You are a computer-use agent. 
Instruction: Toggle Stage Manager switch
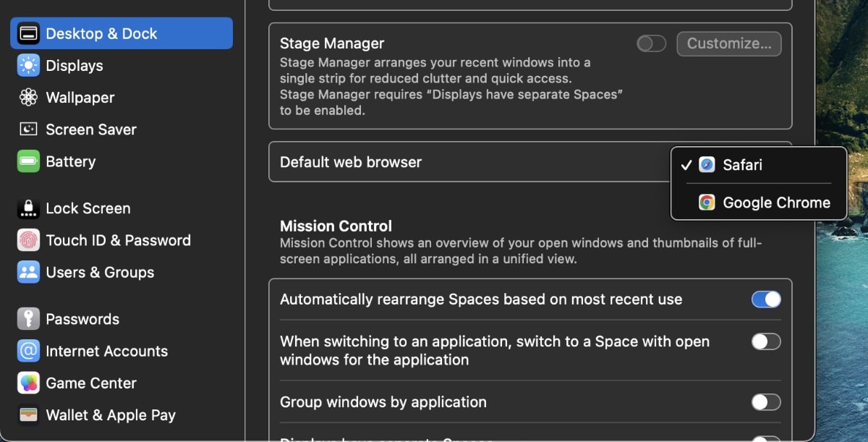[x=651, y=44]
